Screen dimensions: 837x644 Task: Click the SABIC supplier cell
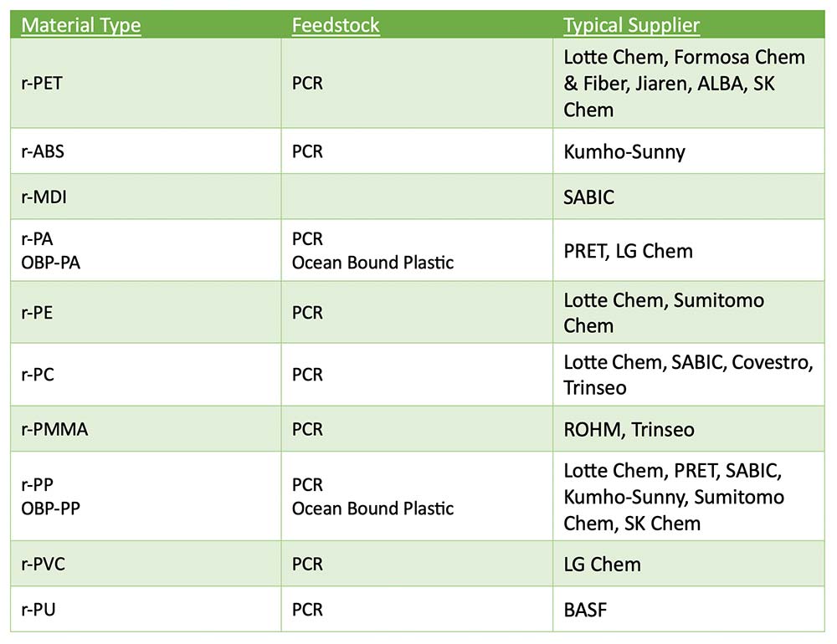coord(689,197)
